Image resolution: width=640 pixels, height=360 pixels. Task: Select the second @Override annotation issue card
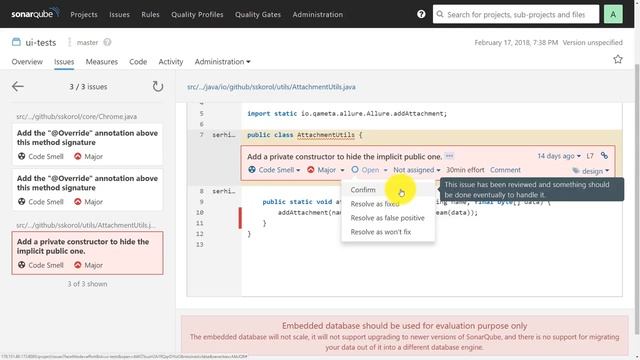[x=87, y=190]
